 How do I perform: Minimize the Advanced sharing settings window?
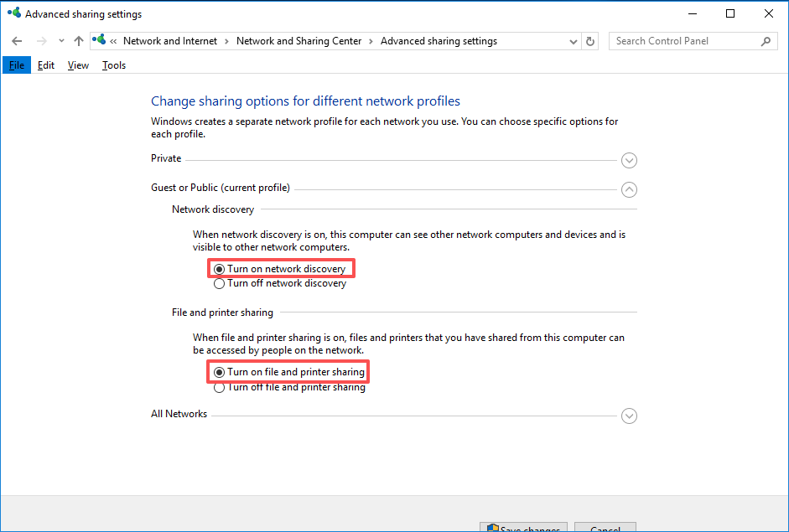(693, 13)
